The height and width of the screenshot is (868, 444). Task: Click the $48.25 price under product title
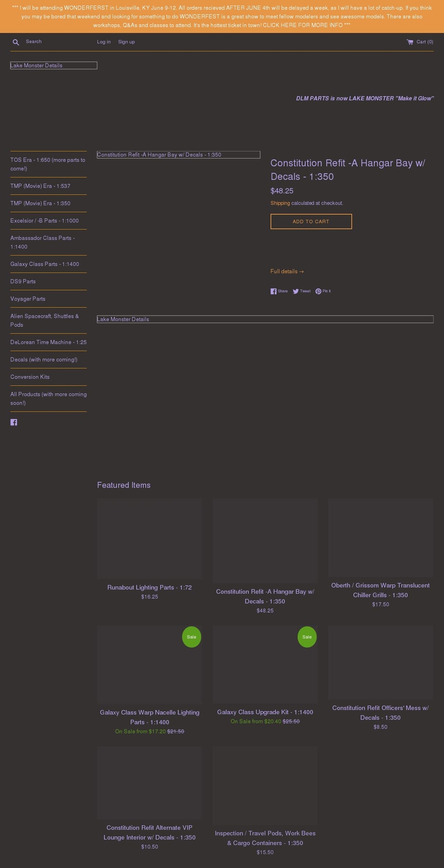coord(282,191)
